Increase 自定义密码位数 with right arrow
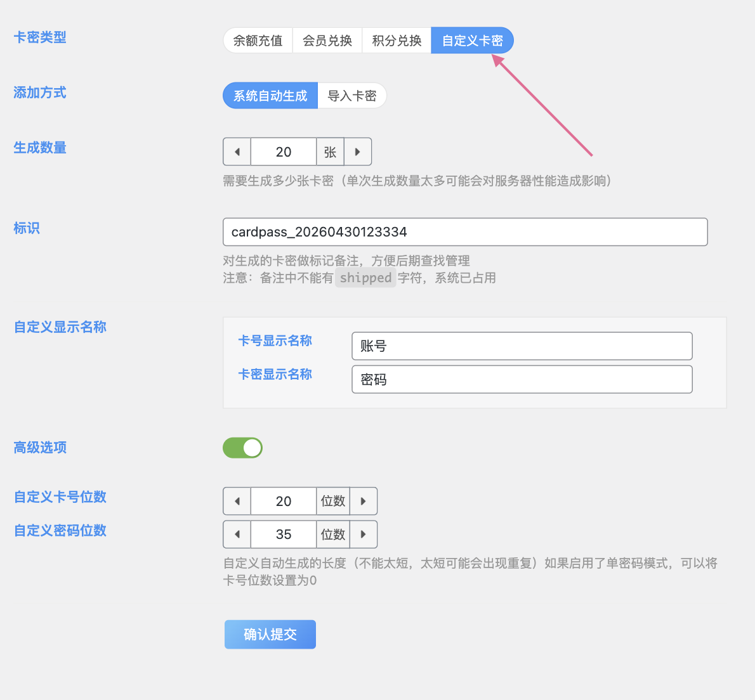The width and height of the screenshot is (755, 700). [x=364, y=535]
